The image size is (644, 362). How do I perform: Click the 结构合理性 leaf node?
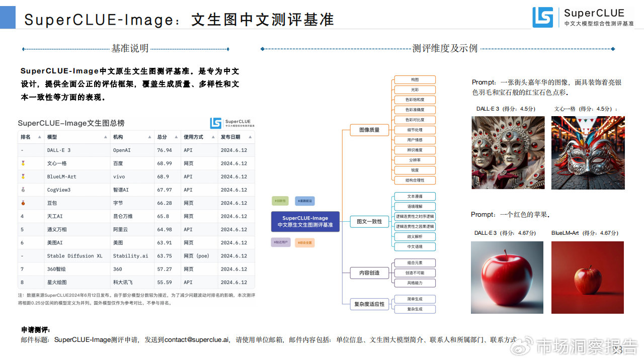(x=415, y=180)
